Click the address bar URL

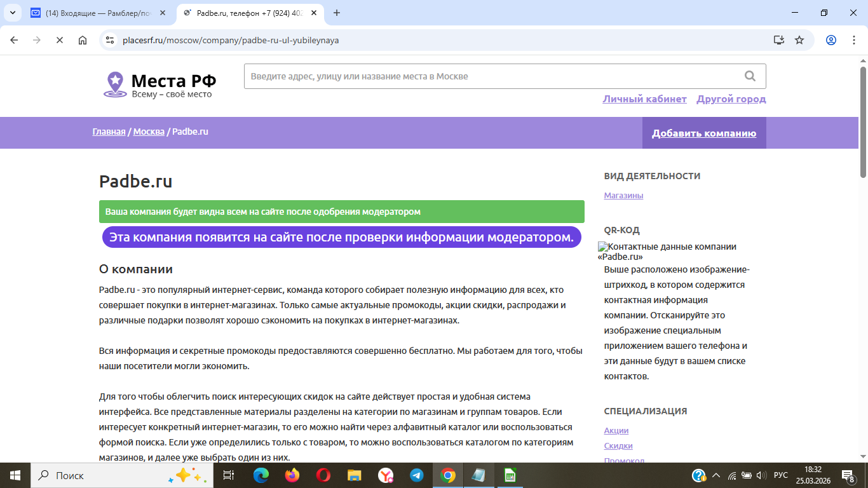pos(231,40)
